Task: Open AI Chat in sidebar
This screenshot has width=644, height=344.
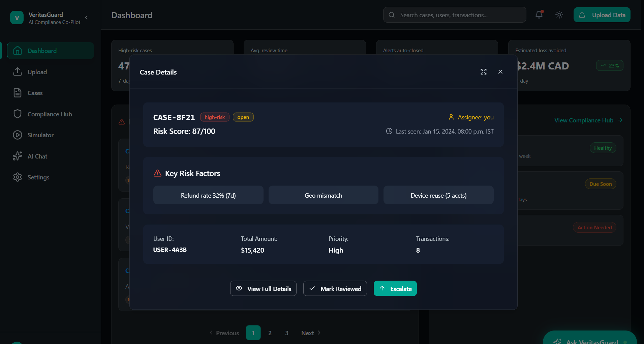Action: pos(50,156)
